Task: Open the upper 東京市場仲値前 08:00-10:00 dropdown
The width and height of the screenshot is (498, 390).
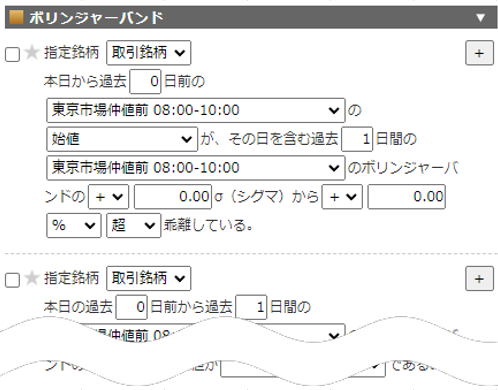Action: tap(196, 110)
